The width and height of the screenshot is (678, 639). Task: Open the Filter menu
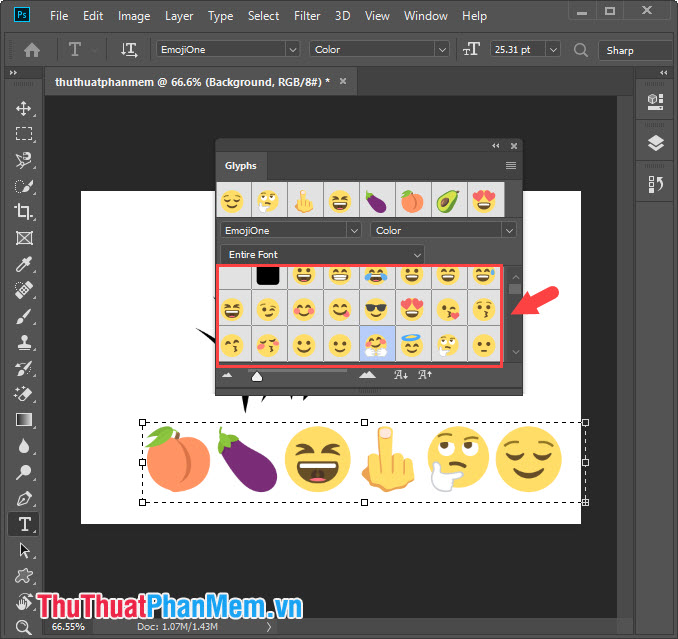(x=307, y=16)
